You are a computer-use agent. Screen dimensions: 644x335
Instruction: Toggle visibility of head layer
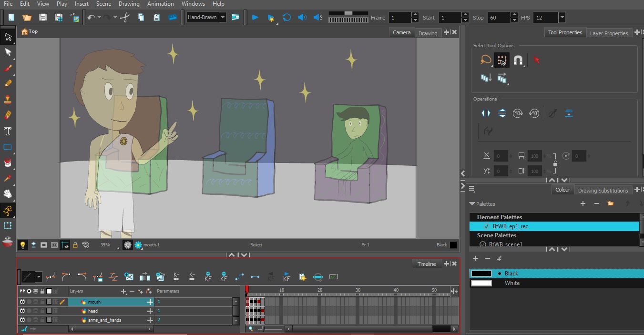tap(22, 311)
